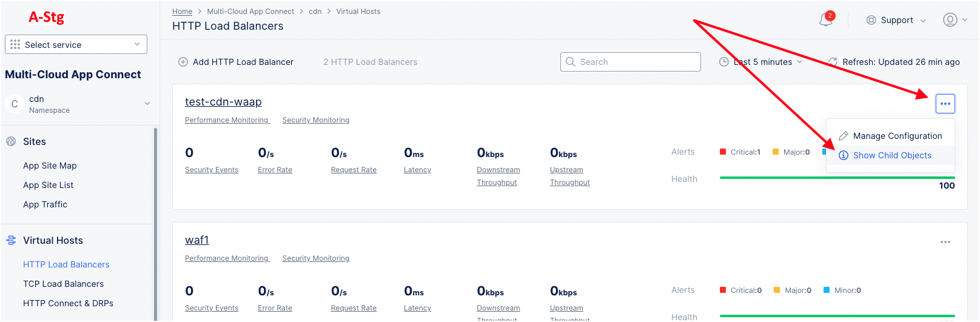Click the A-Stg logo
Viewport: 980px width, 322px height.
[x=46, y=17]
